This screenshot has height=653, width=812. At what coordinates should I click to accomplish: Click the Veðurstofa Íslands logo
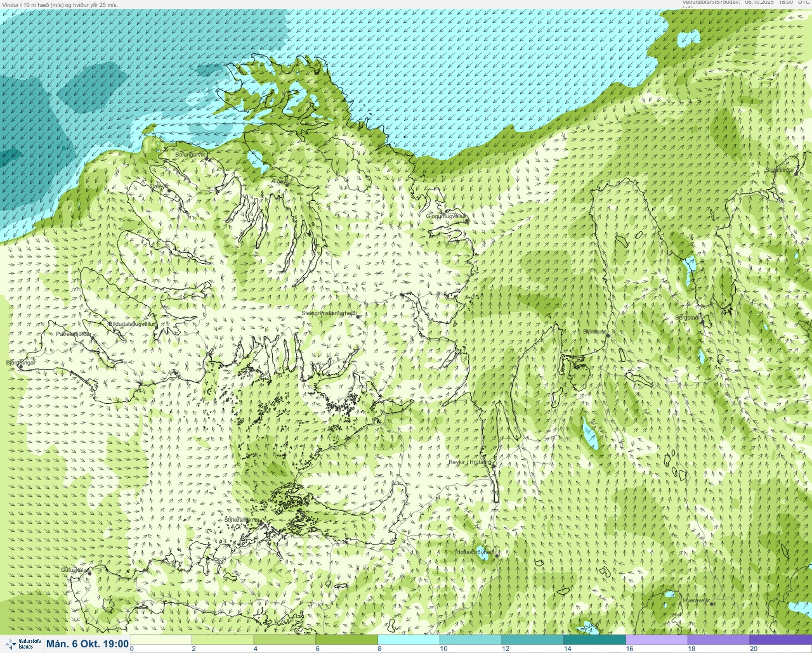coord(22,643)
